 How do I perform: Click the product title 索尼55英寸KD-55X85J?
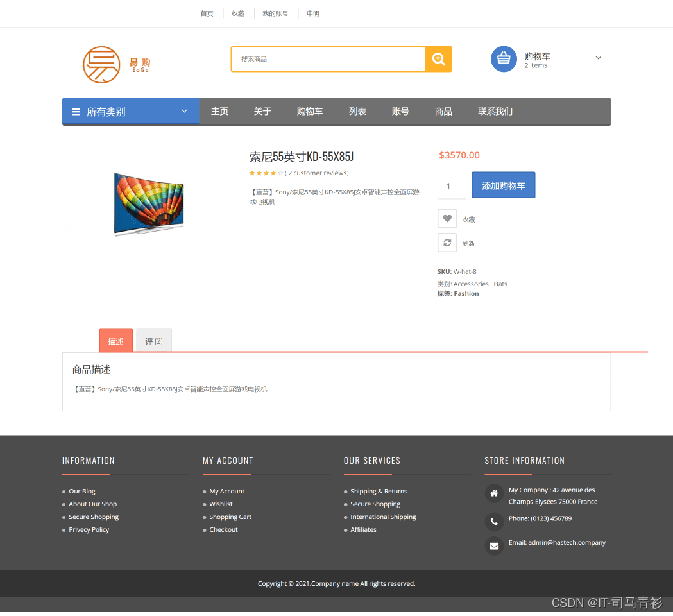[x=302, y=157]
